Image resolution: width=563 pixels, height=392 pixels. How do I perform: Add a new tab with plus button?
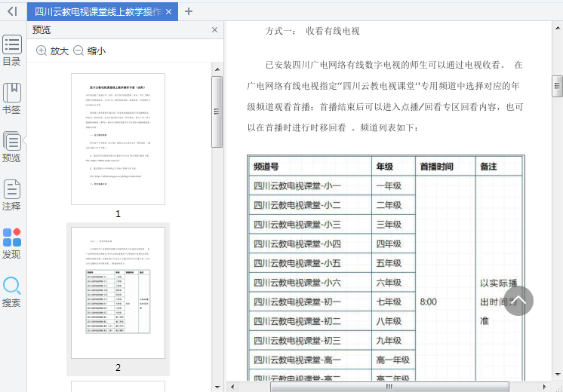189,11
